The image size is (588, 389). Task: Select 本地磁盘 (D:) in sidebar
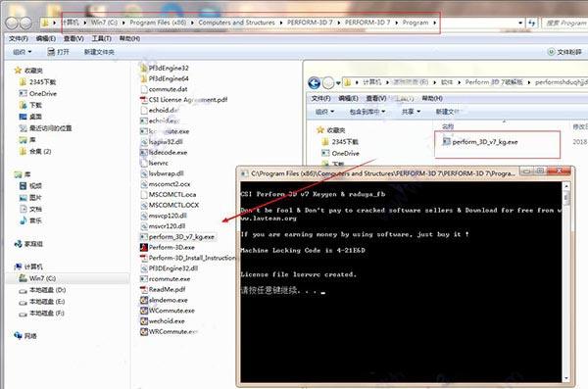[42, 290]
